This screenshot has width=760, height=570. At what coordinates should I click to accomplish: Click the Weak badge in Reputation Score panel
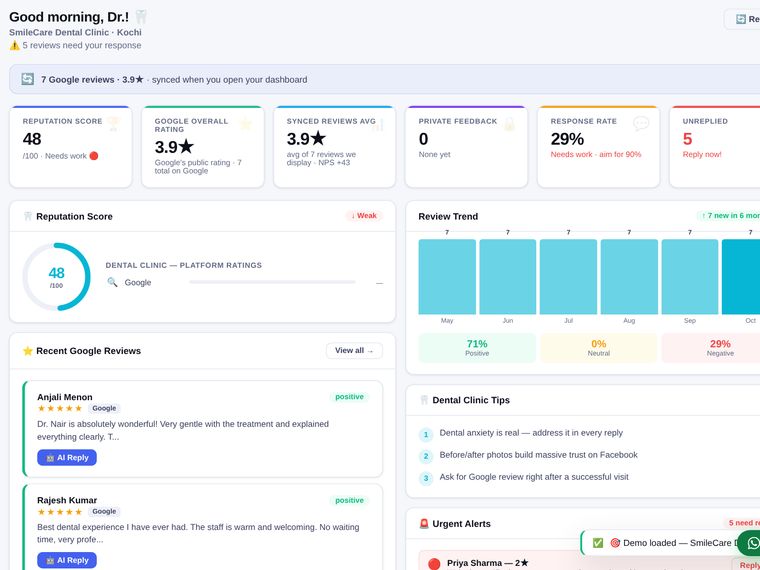click(x=364, y=216)
